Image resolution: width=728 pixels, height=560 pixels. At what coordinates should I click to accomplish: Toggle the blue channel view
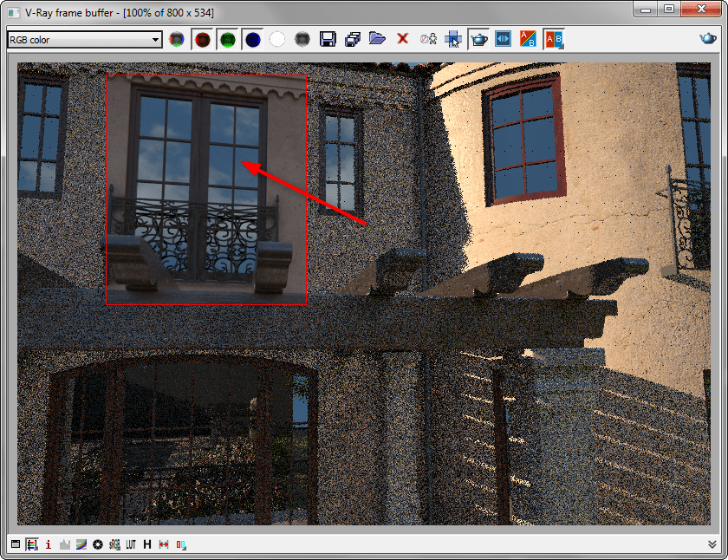pyautogui.click(x=252, y=39)
